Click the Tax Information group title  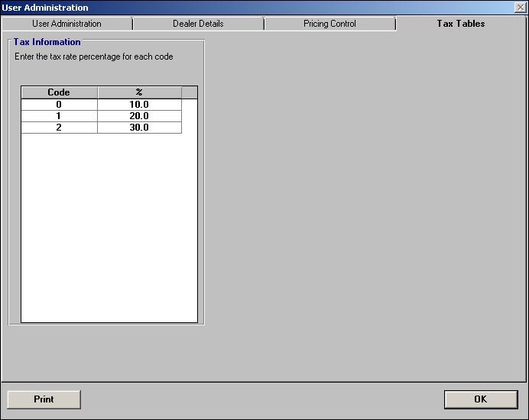click(x=47, y=42)
